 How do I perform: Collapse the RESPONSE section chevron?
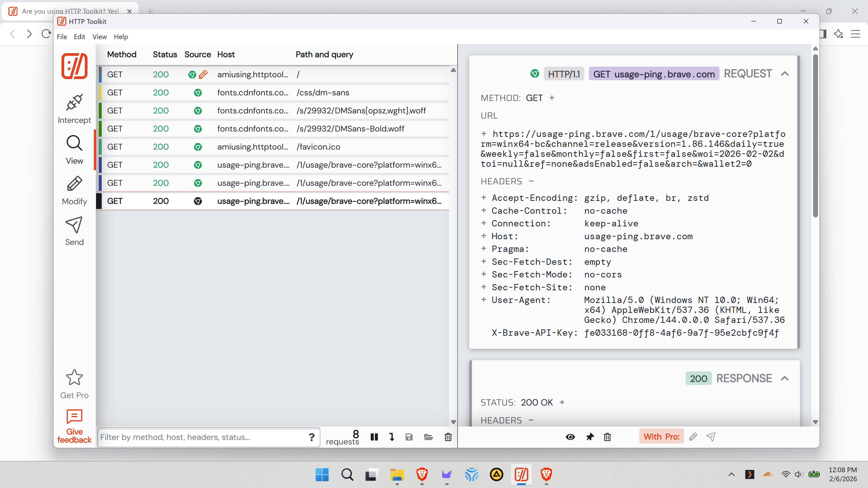[785, 379]
